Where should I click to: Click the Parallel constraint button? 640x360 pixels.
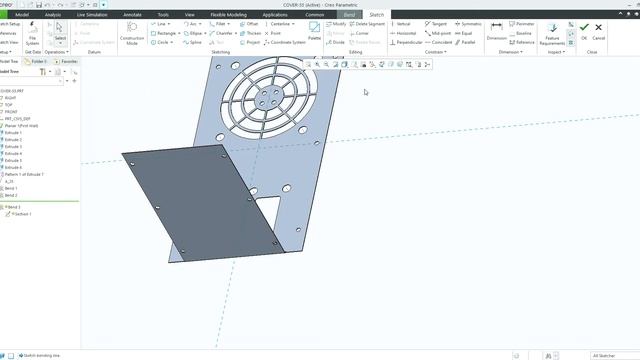[x=465, y=42]
